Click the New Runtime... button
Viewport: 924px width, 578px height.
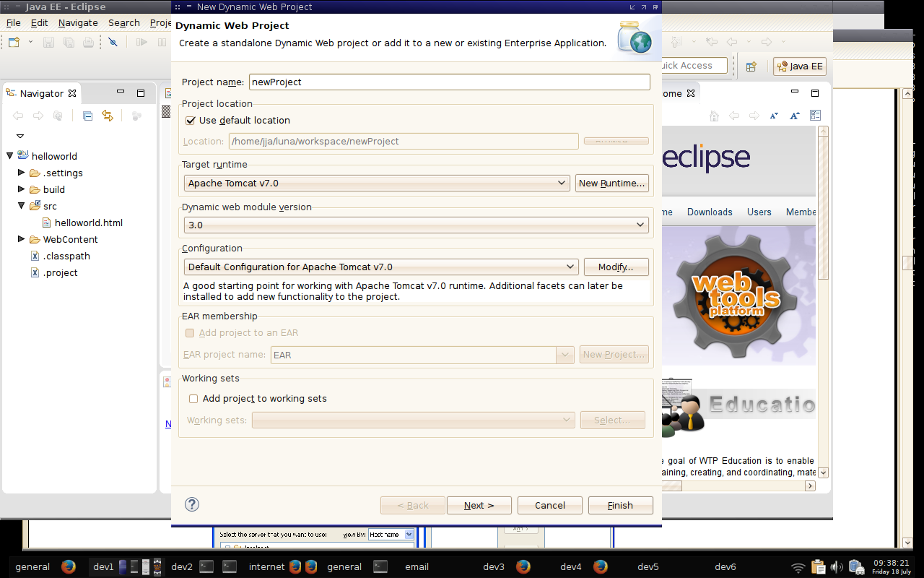pyautogui.click(x=612, y=184)
